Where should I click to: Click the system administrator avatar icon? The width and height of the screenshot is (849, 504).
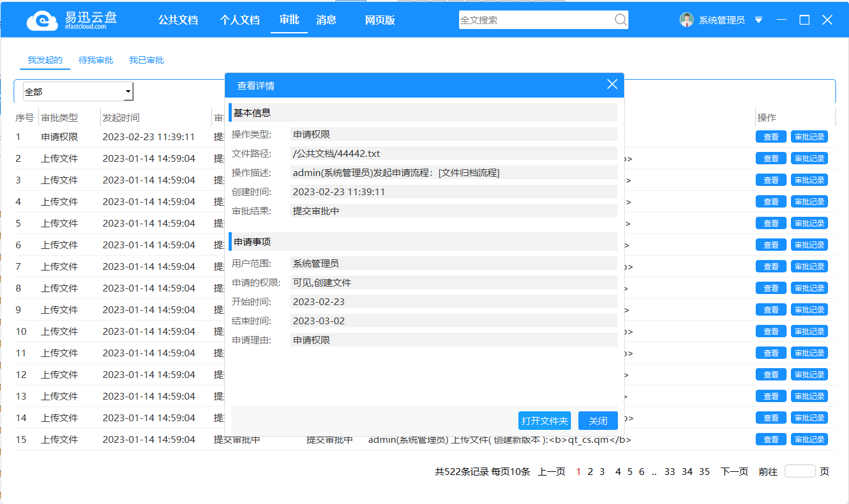(686, 20)
